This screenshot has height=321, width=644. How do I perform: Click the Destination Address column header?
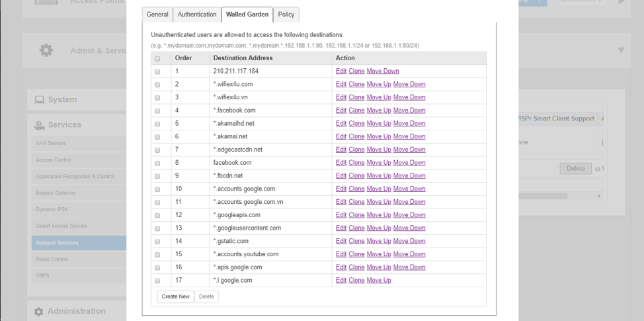pos(270,58)
